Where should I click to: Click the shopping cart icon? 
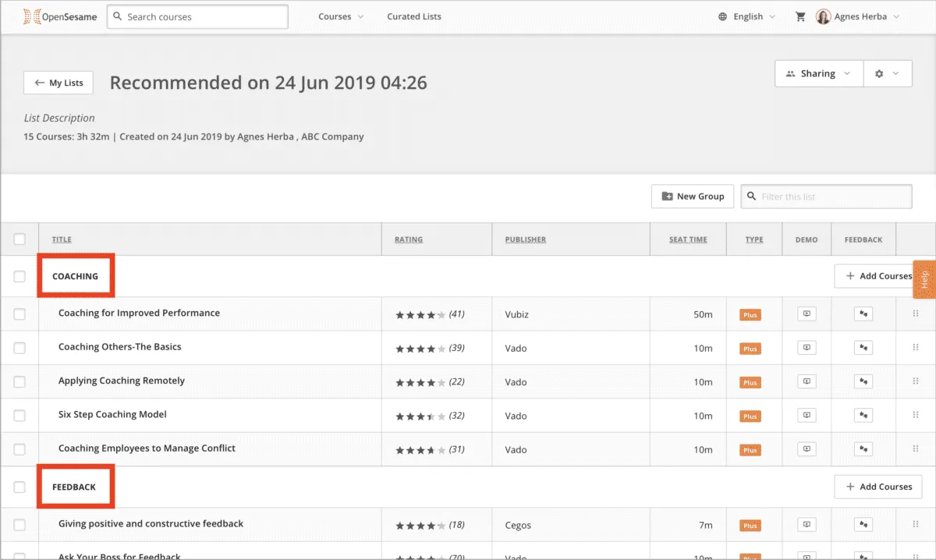(800, 16)
